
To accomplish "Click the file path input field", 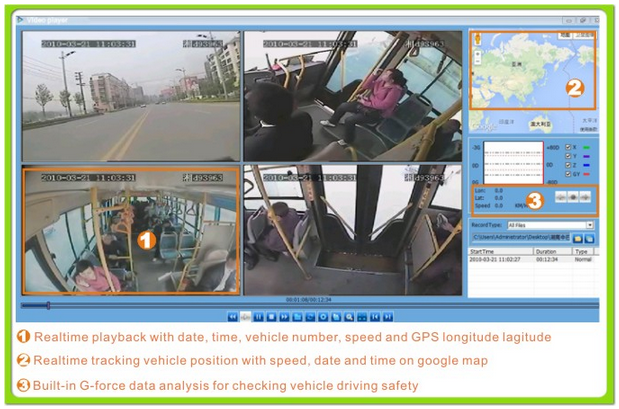I will (520, 239).
